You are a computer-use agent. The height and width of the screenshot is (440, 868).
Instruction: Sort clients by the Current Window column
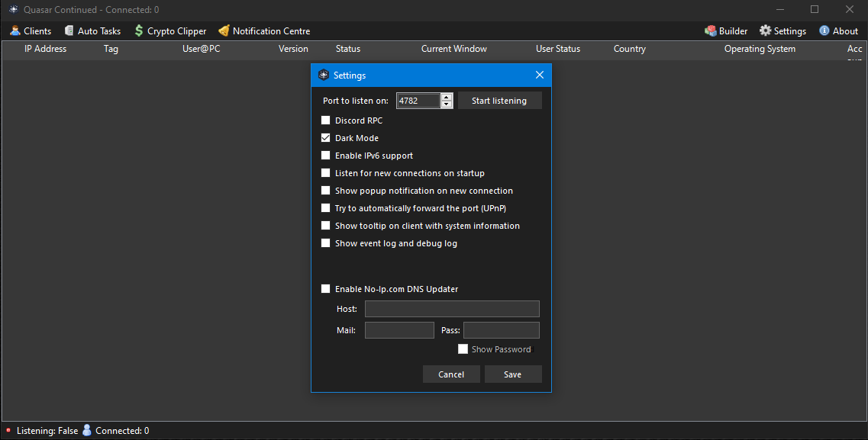tap(454, 49)
